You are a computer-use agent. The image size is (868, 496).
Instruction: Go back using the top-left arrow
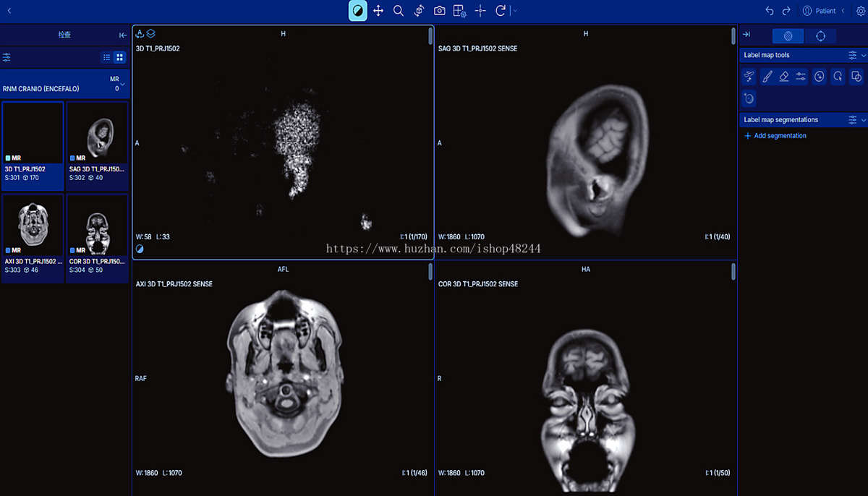point(9,11)
